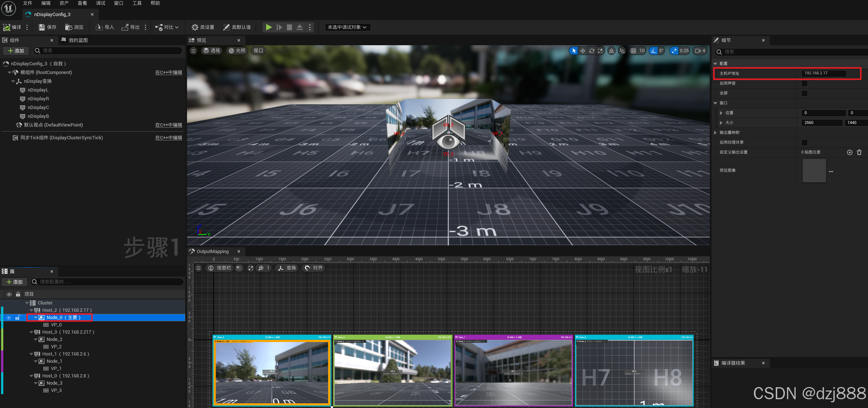The width and height of the screenshot is (868, 408).
Task: Enable the sound (启用声音) checkbox
Action: [x=805, y=83]
